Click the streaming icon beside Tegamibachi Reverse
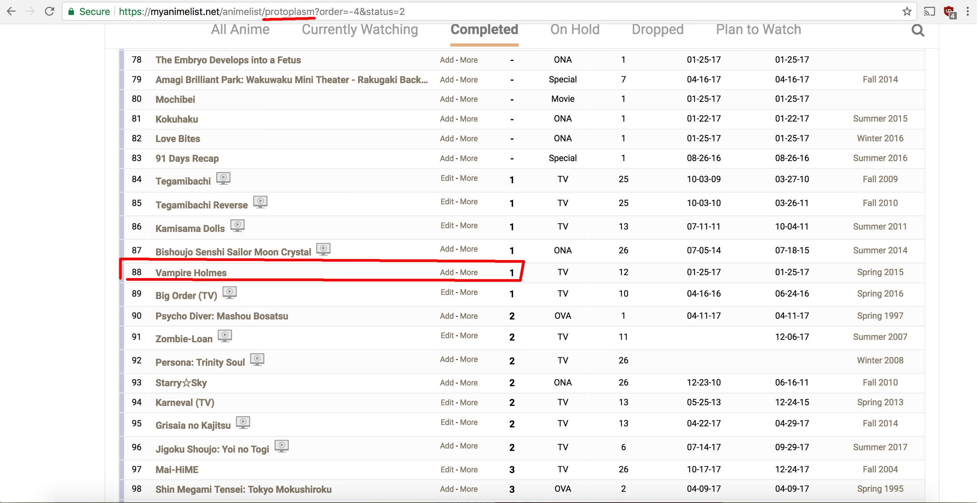Image resolution: width=980 pixels, height=503 pixels. (260, 202)
